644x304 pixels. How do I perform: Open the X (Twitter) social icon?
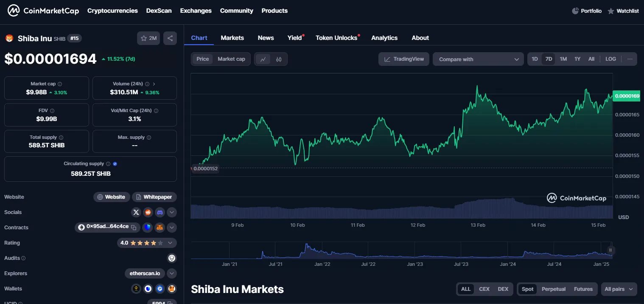[136, 212]
